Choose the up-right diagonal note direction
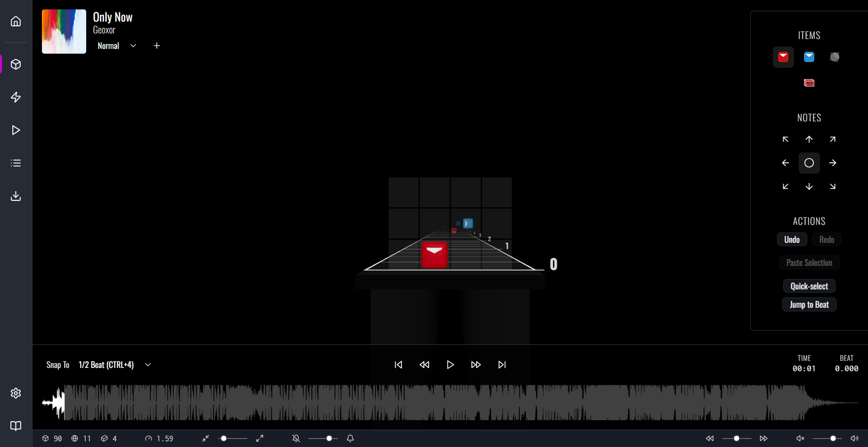Screen dimensions: 868x447 [x=833, y=139]
